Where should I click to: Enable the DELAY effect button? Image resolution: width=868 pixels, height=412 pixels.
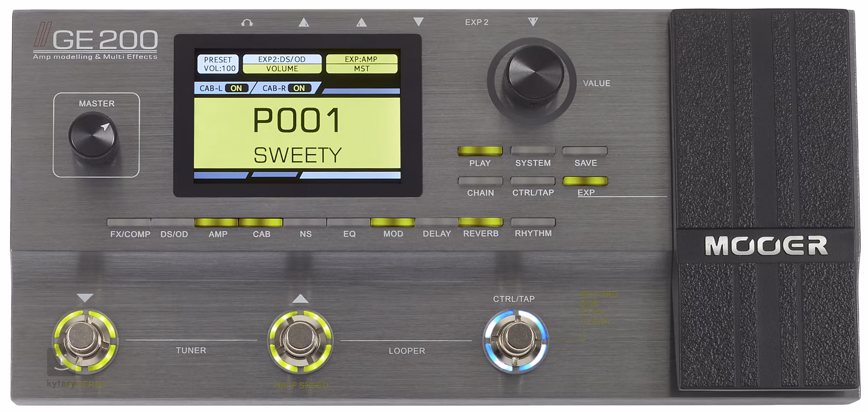pos(436,222)
